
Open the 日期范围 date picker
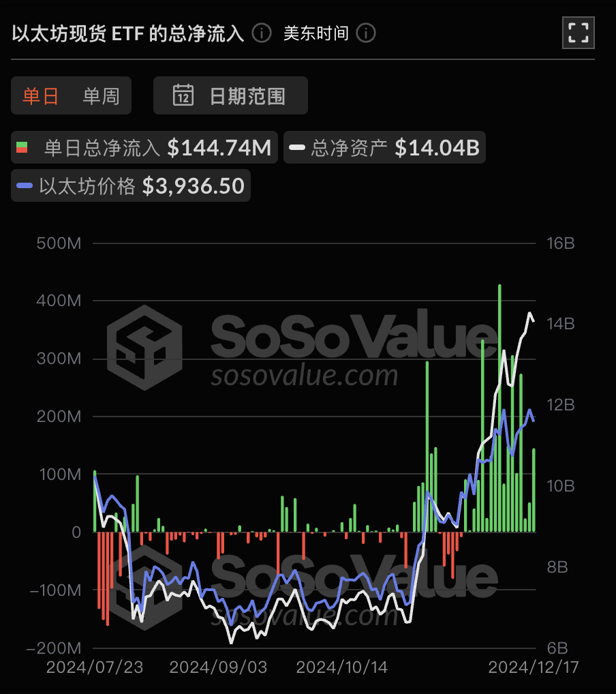pyautogui.click(x=230, y=95)
